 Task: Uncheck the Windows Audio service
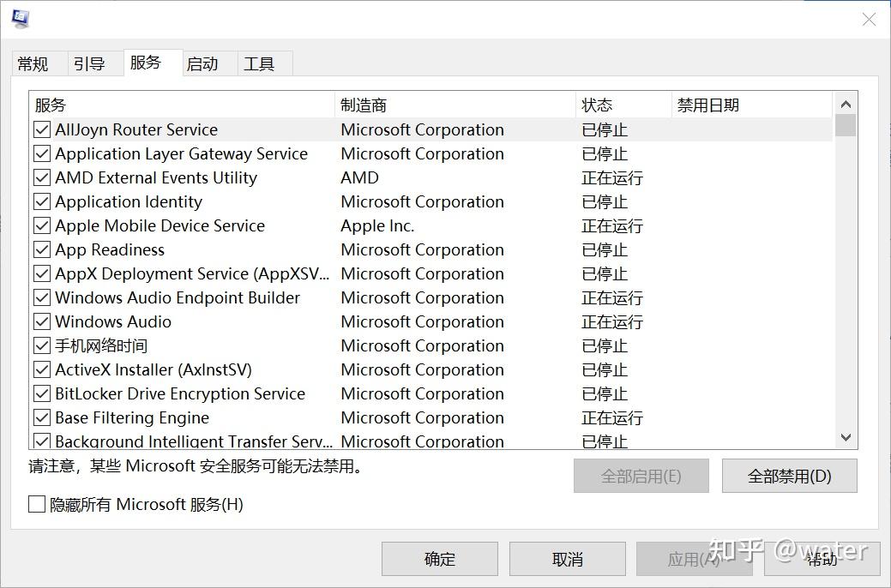tap(40, 321)
